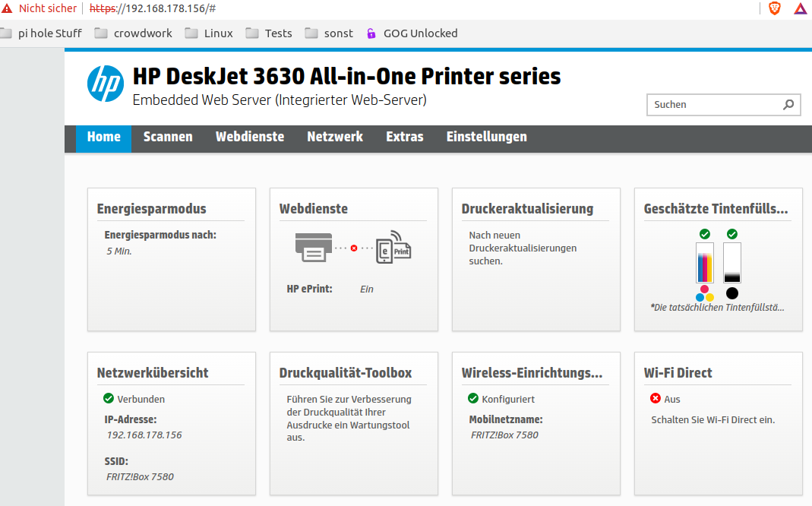The width and height of the screenshot is (812, 506).
Task: Click the '5 Min.' energy saver value
Action: [119, 251]
